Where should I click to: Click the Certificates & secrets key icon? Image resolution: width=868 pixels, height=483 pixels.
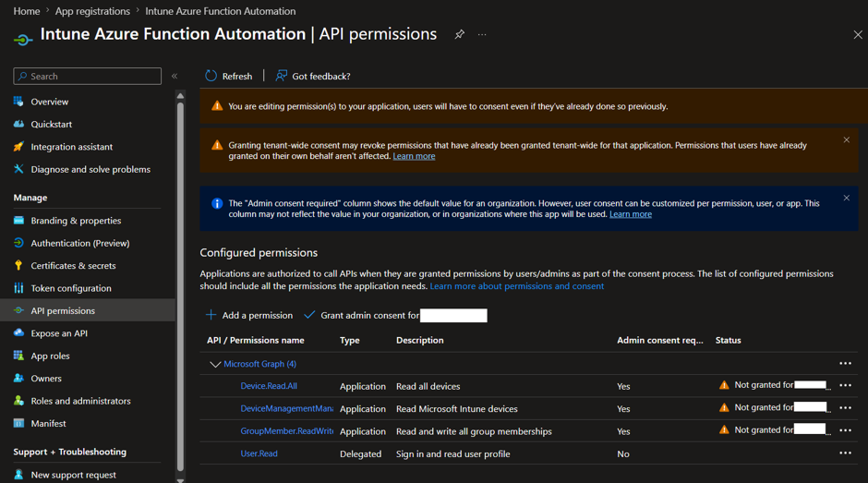18,265
